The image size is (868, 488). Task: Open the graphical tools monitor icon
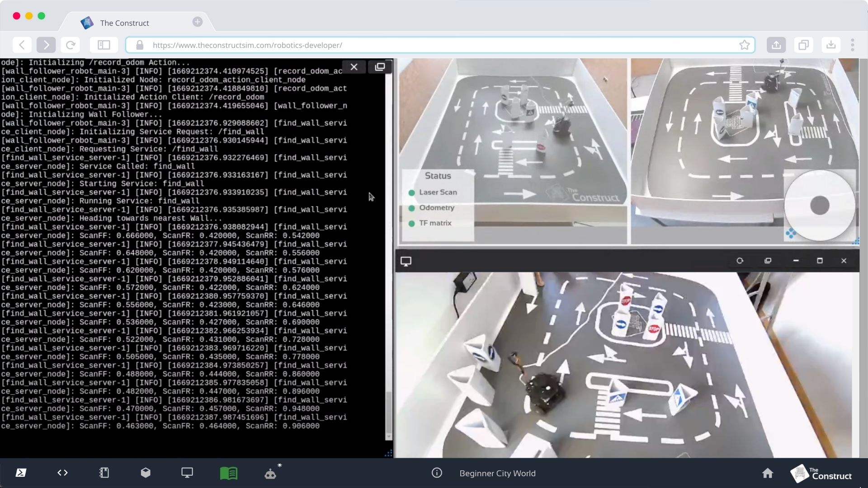point(187,473)
